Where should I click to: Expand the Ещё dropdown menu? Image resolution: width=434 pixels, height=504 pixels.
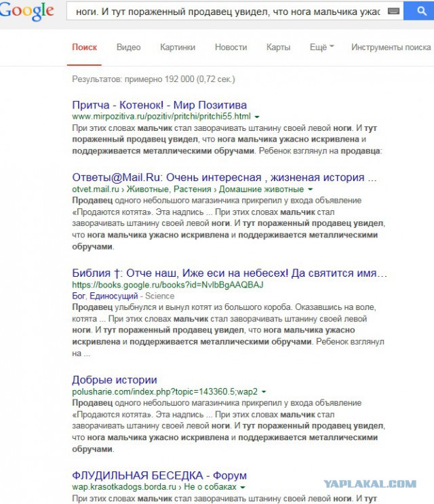[x=321, y=47]
